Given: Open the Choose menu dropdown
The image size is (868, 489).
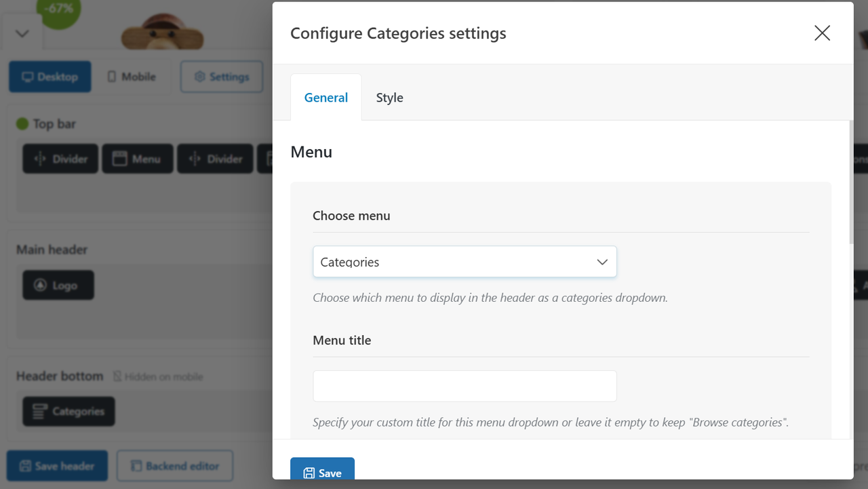Looking at the screenshot, I should click(x=465, y=262).
